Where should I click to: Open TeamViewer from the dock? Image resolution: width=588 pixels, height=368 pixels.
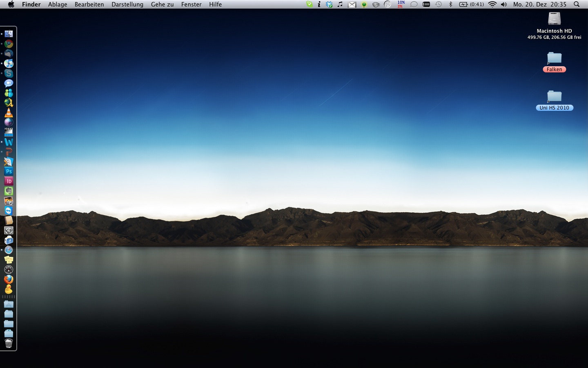coord(9,211)
